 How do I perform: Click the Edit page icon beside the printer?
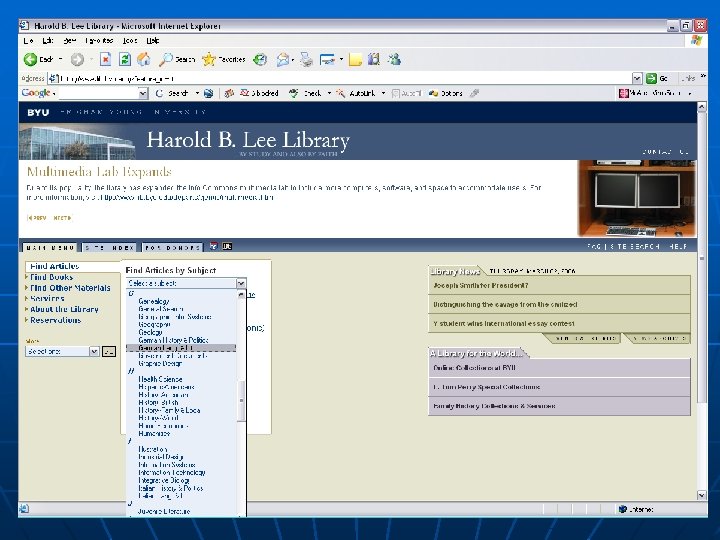[x=327, y=60]
